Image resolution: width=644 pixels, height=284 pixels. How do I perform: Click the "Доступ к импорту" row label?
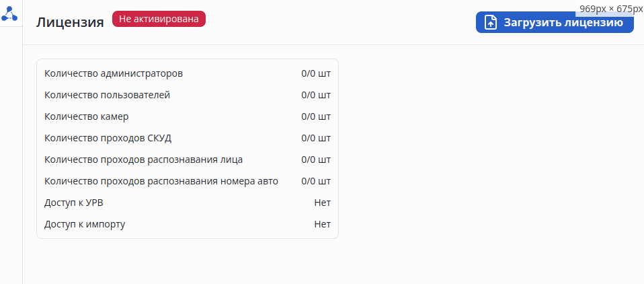point(85,224)
